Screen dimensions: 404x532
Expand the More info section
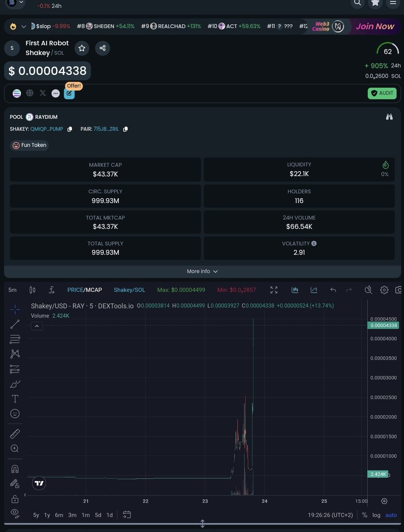(x=202, y=271)
